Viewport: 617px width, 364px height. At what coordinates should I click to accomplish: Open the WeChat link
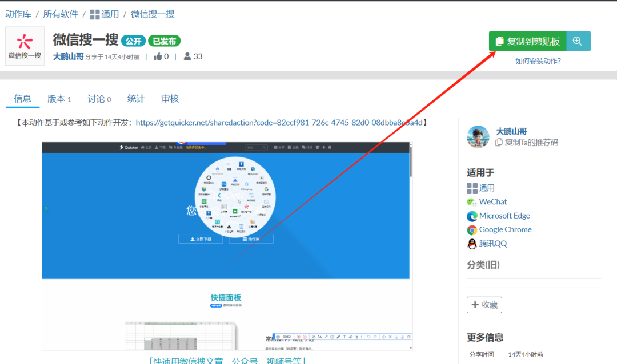click(x=492, y=201)
